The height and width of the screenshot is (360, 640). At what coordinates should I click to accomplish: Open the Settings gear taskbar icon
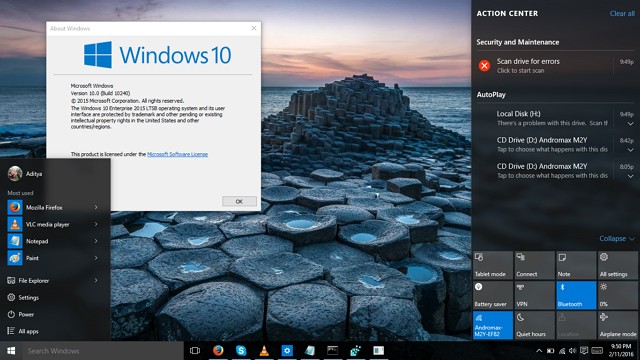(x=287, y=351)
